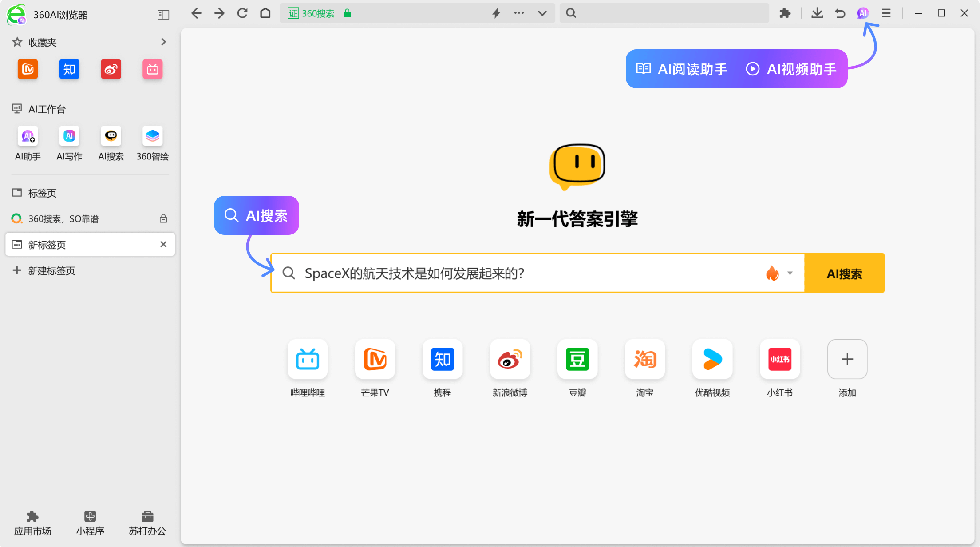Click the lock beside 360搜索 bookmark entry
Viewport: 980px width, 547px height.
coord(163,218)
